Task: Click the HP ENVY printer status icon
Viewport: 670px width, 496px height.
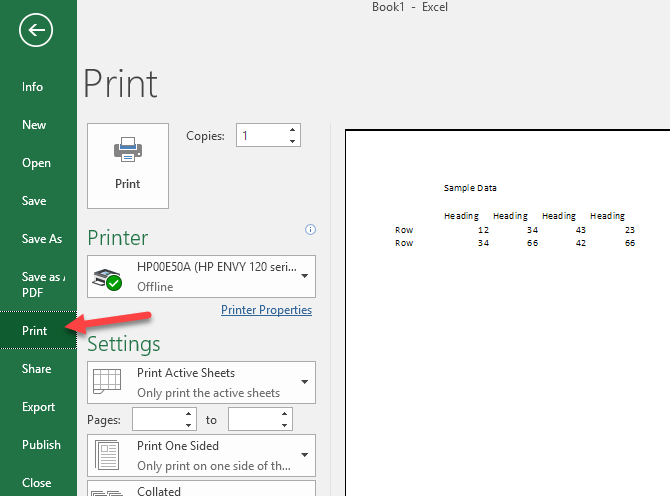Action: [x=107, y=279]
